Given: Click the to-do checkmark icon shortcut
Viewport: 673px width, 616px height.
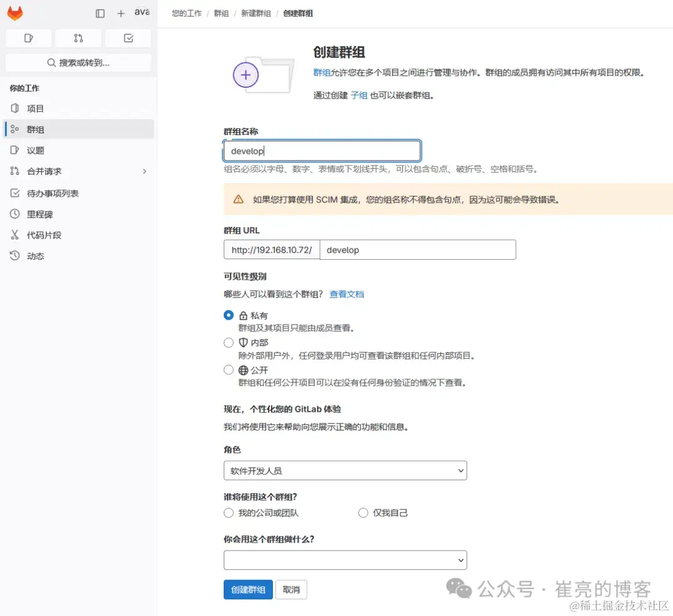Looking at the screenshot, I should pyautogui.click(x=128, y=38).
